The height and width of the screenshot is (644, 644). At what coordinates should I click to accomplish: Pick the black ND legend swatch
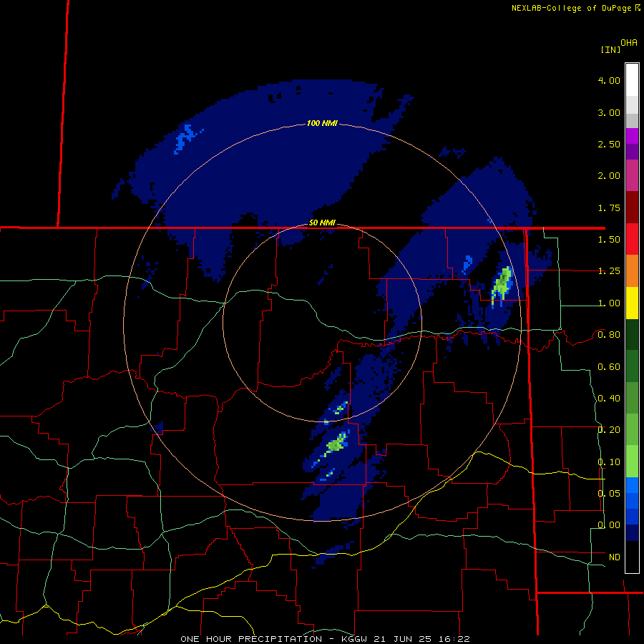632,557
